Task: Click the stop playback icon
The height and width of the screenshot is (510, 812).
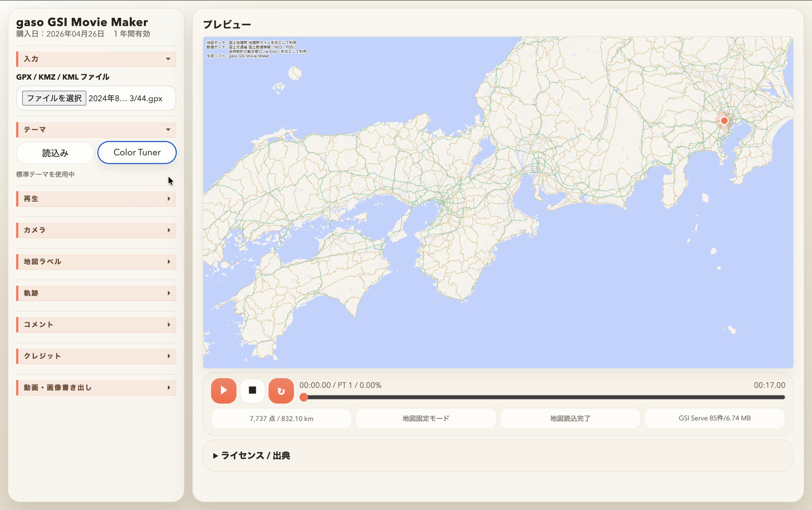Action: (252, 391)
